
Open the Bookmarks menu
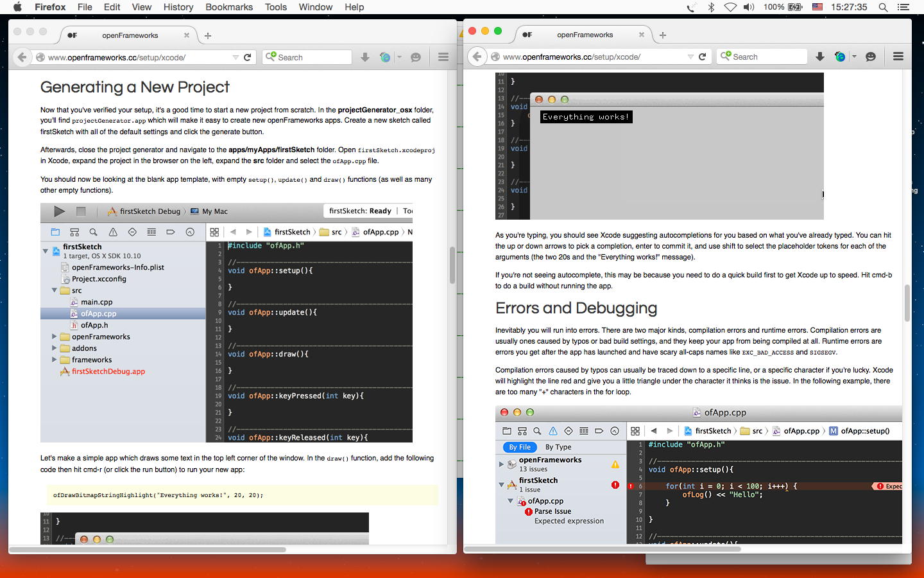point(229,7)
